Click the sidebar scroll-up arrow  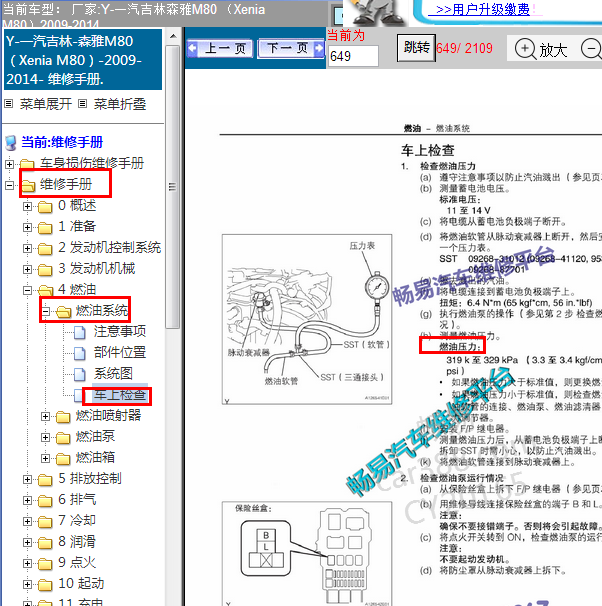pos(173,36)
